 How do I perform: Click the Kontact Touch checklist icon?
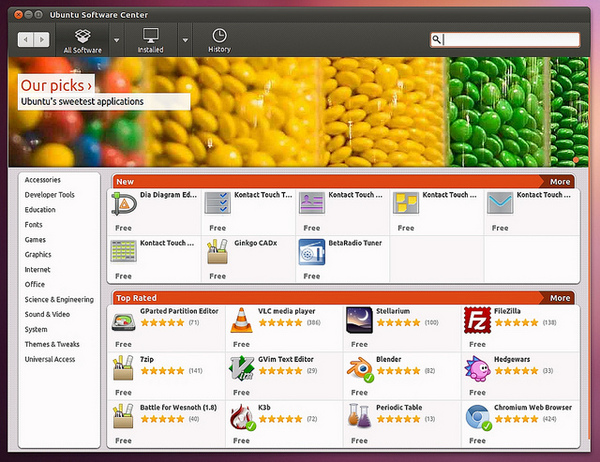[x=218, y=203]
